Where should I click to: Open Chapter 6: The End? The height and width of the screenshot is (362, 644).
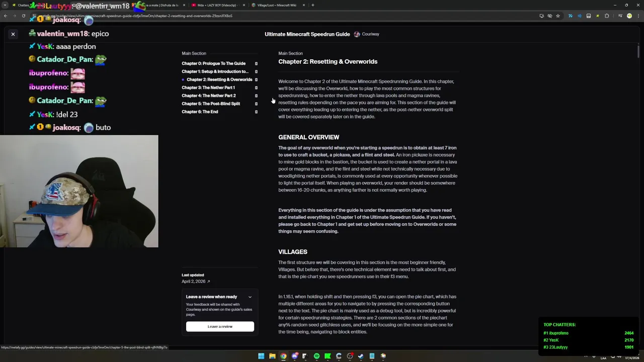pyautogui.click(x=200, y=112)
